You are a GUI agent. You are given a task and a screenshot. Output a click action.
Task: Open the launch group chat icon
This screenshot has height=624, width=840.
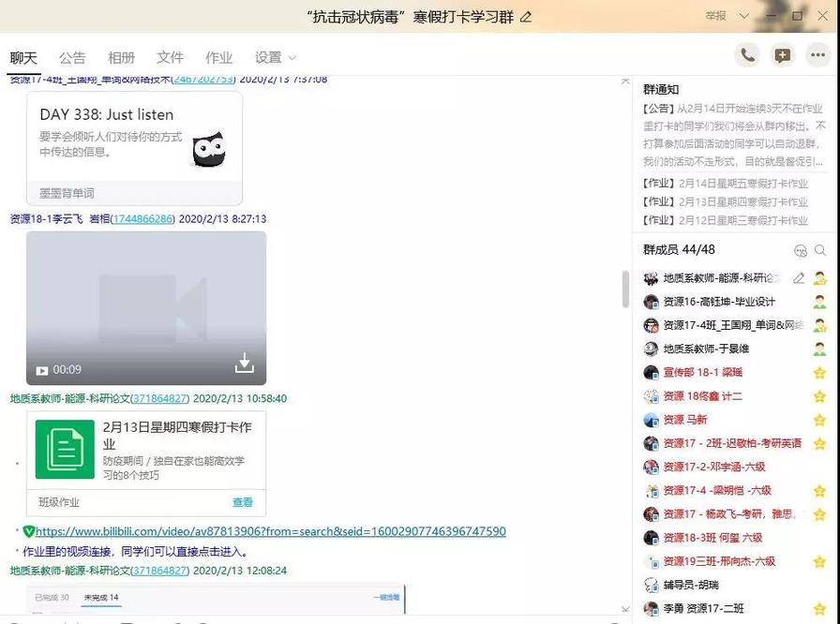pos(783,55)
